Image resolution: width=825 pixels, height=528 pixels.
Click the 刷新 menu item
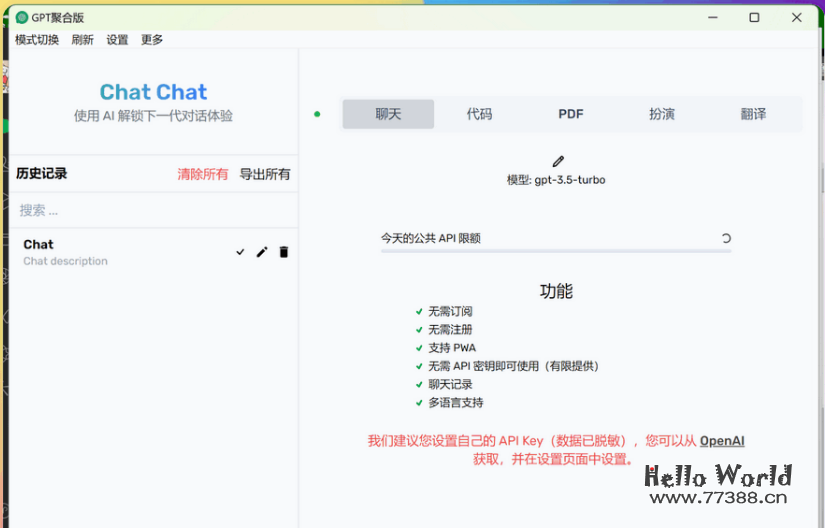pyautogui.click(x=83, y=40)
